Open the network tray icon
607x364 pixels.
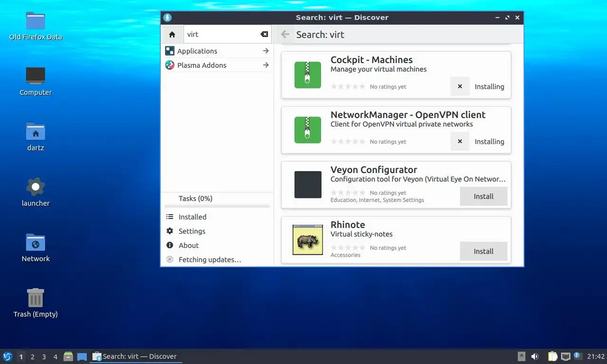(x=565, y=356)
